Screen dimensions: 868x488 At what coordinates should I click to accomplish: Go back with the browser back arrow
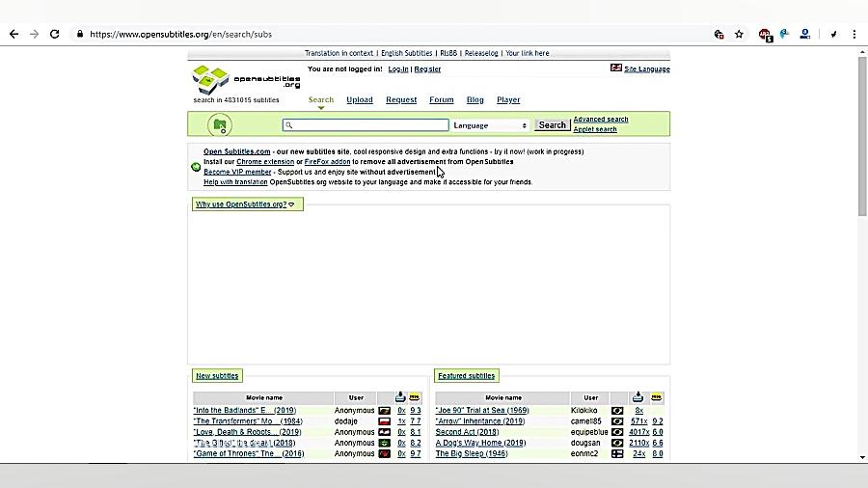point(14,35)
